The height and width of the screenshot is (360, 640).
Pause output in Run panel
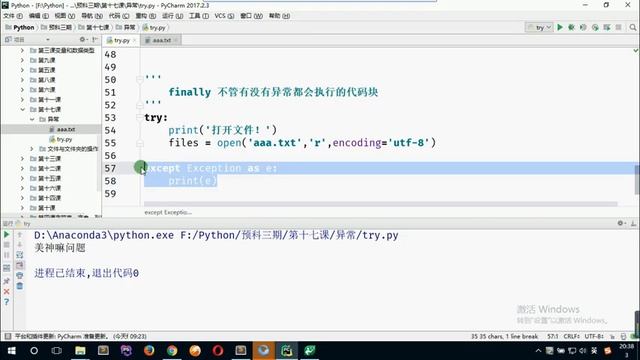pos(7,255)
